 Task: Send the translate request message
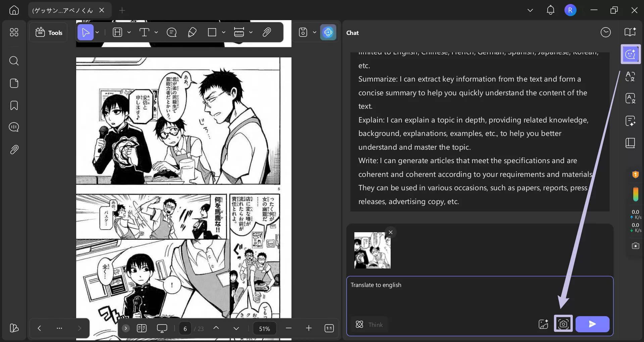point(592,324)
